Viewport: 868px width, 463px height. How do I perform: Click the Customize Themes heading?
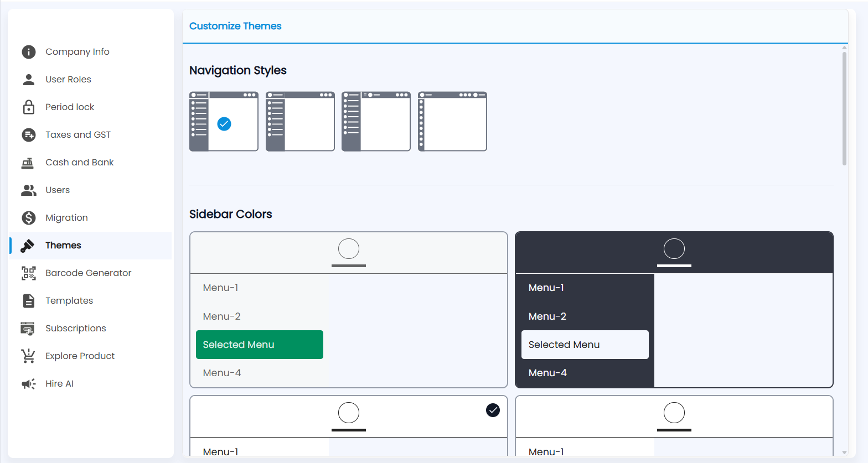coord(235,26)
